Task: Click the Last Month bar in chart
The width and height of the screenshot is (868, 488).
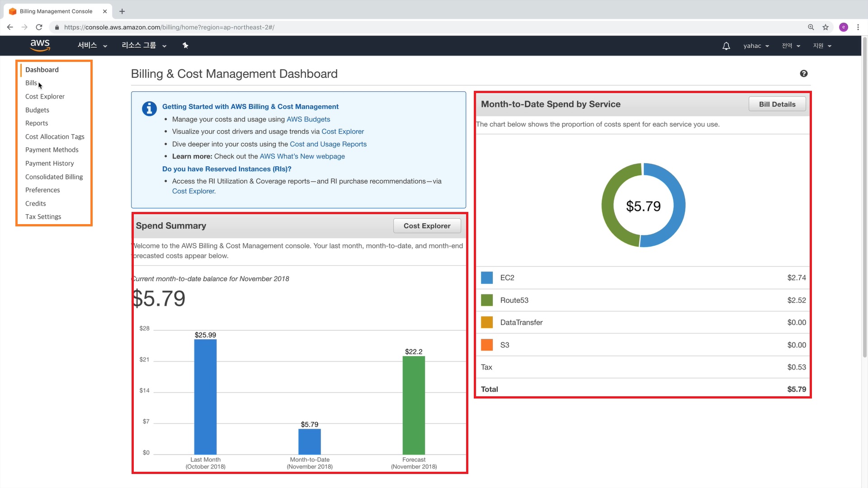Action: tap(205, 397)
